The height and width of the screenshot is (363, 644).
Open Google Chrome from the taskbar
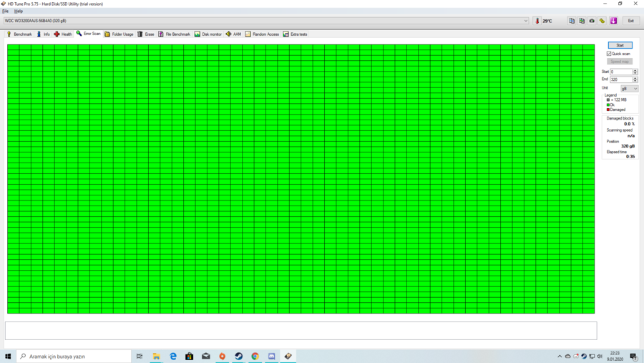tap(255, 357)
